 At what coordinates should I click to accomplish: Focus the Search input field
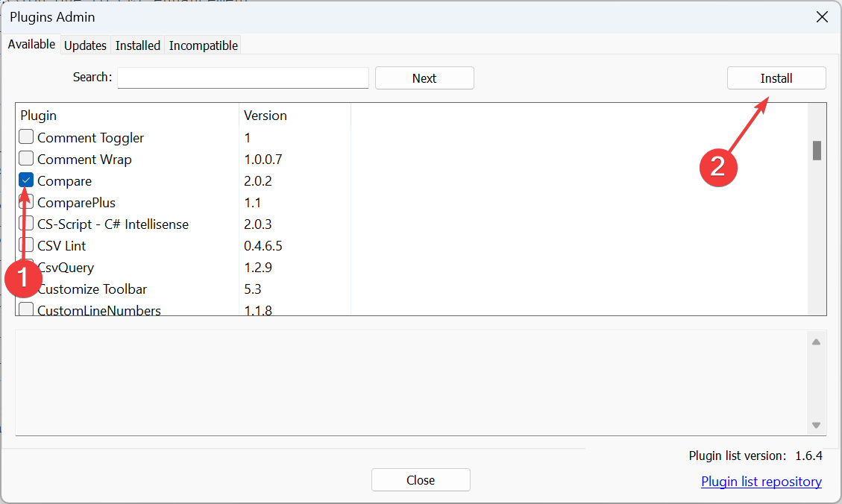(x=243, y=78)
